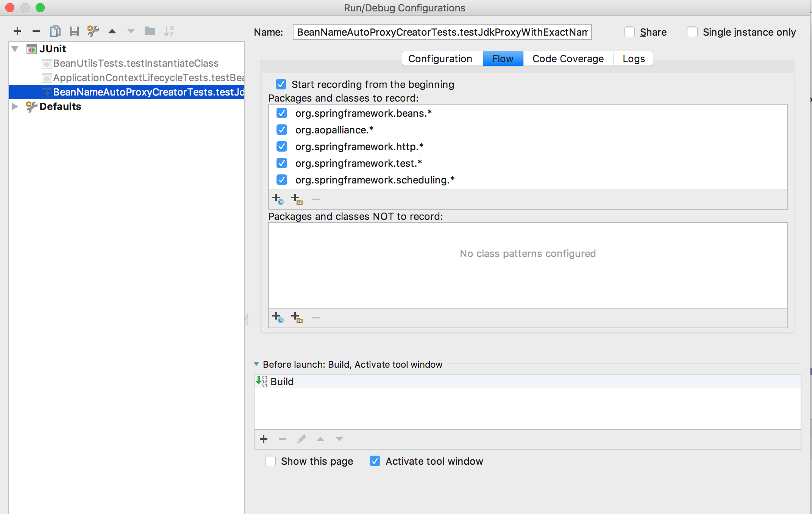Toggle org.aopalliance.* package checkbox

point(282,130)
